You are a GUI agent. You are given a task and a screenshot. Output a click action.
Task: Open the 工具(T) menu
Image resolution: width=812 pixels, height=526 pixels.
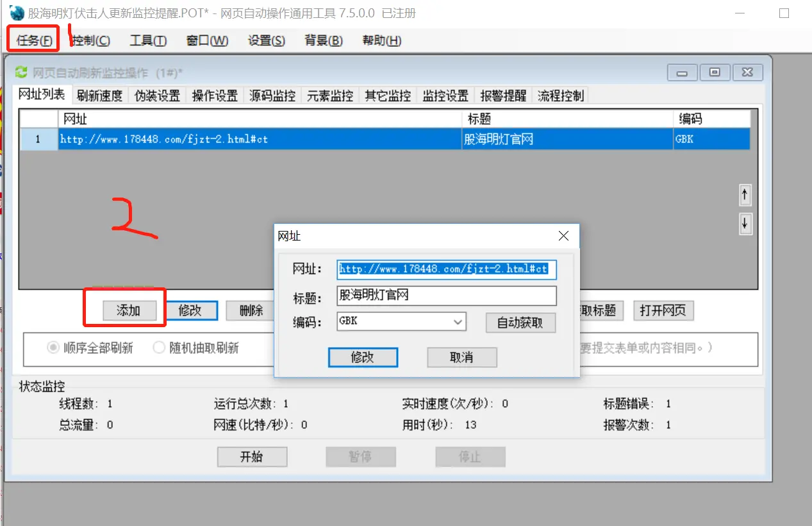[148, 40]
